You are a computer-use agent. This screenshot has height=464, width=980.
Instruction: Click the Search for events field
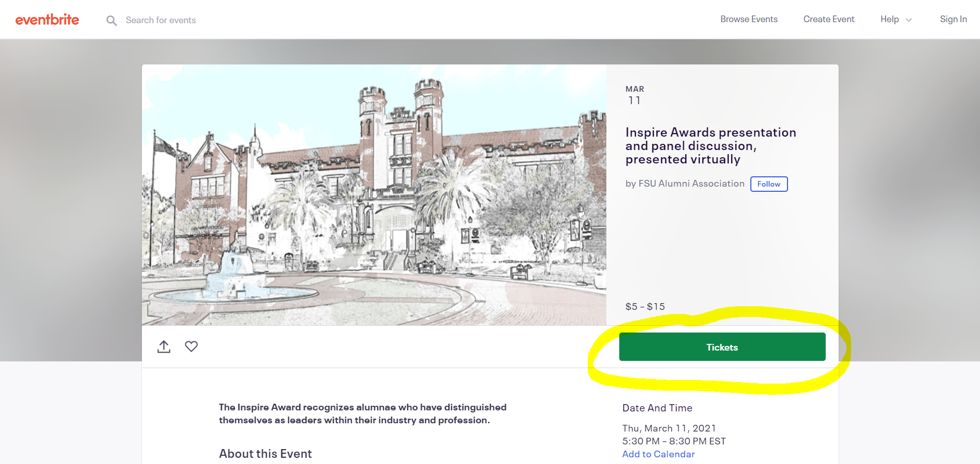pyautogui.click(x=160, y=20)
